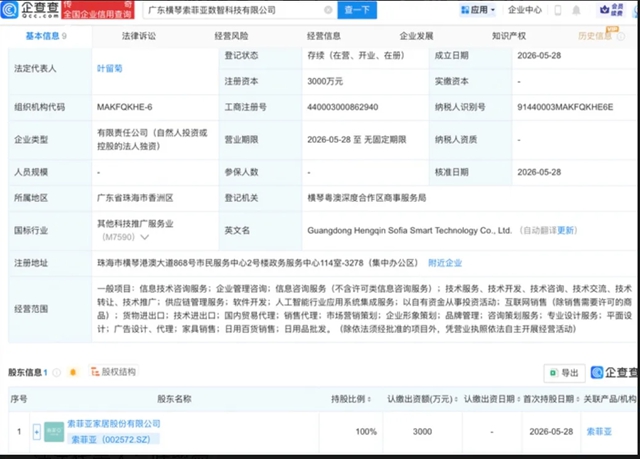Open related product 索菲亚 link
The height and width of the screenshot is (459, 640).
click(x=599, y=432)
